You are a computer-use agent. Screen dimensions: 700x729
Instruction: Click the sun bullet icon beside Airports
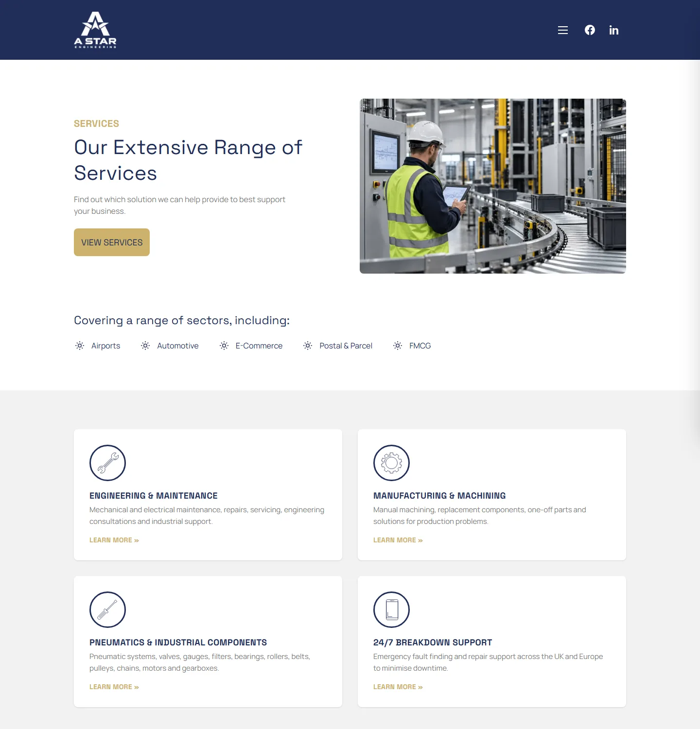click(80, 346)
